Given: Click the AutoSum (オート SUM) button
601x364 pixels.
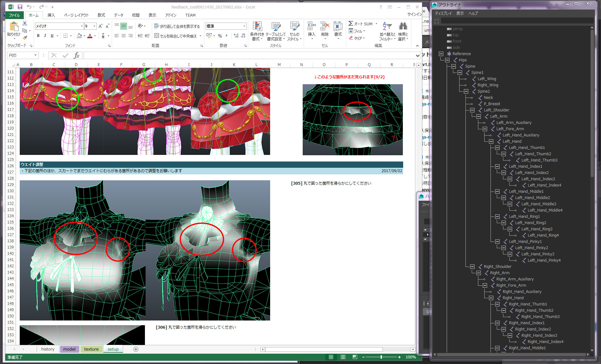Looking at the screenshot, I should 361,24.
